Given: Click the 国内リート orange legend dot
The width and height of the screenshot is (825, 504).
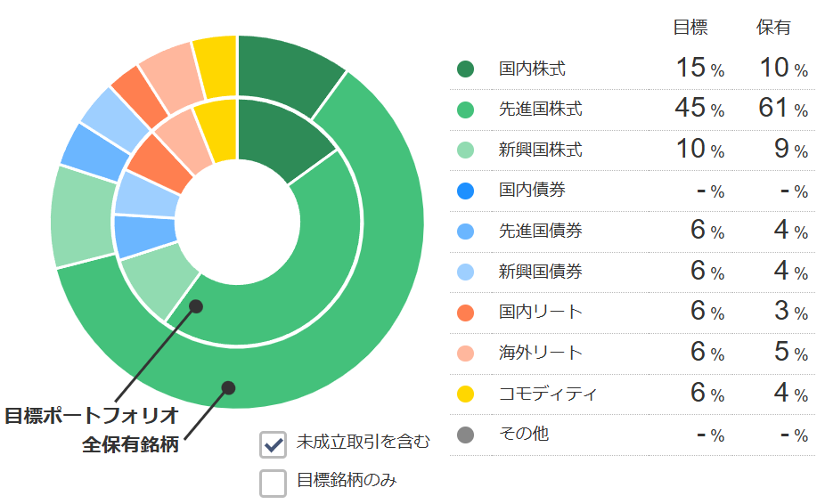Looking at the screenshot, I should 465,313.
